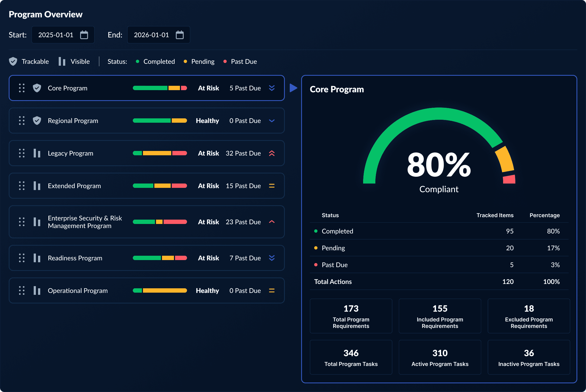
Task: Click Regional Program trackable shield icon
Action: (x=37, y=121)
